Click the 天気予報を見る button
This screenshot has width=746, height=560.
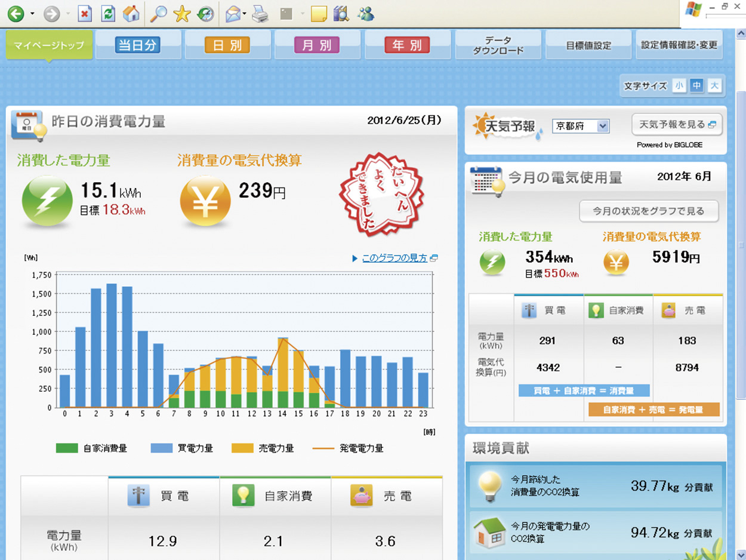[677, 125]
